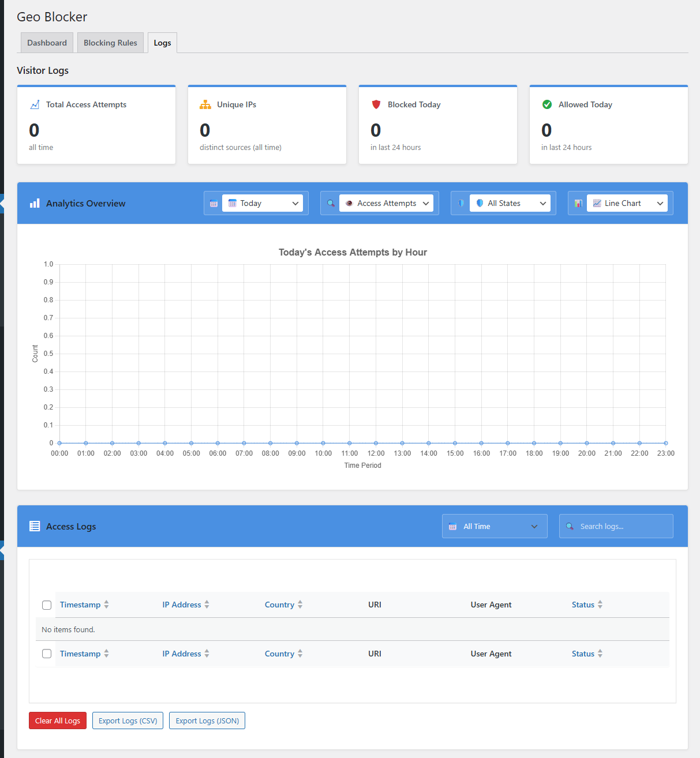This screenshot has height=758, width=700.
Task: Sort by IP Address in the header row
Action: pos(186,605)
